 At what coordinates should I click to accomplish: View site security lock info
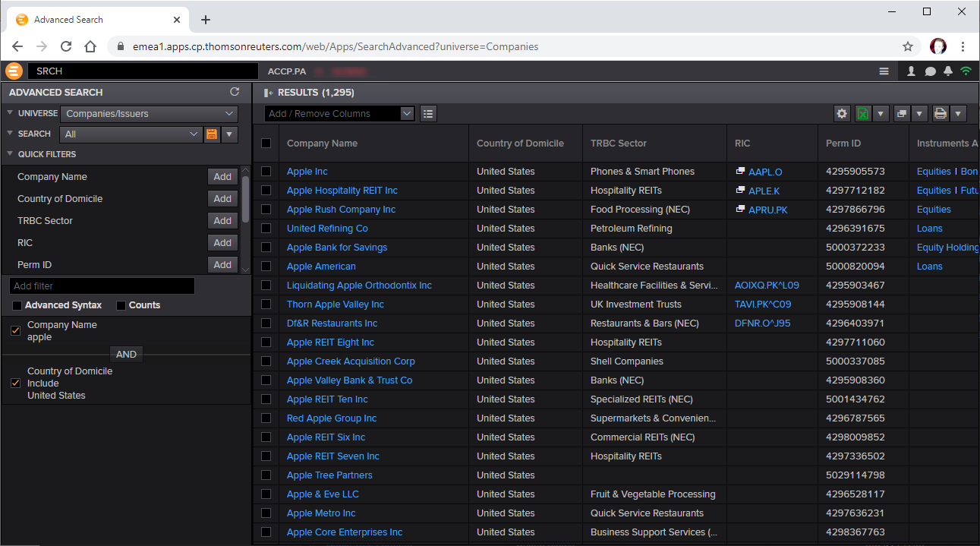[120, 46]
